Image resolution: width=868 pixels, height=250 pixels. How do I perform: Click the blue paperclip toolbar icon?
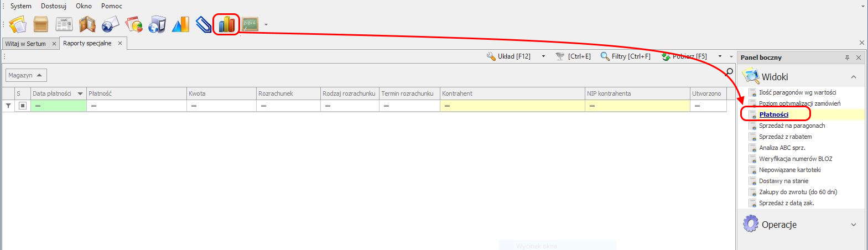coord(204,24)
